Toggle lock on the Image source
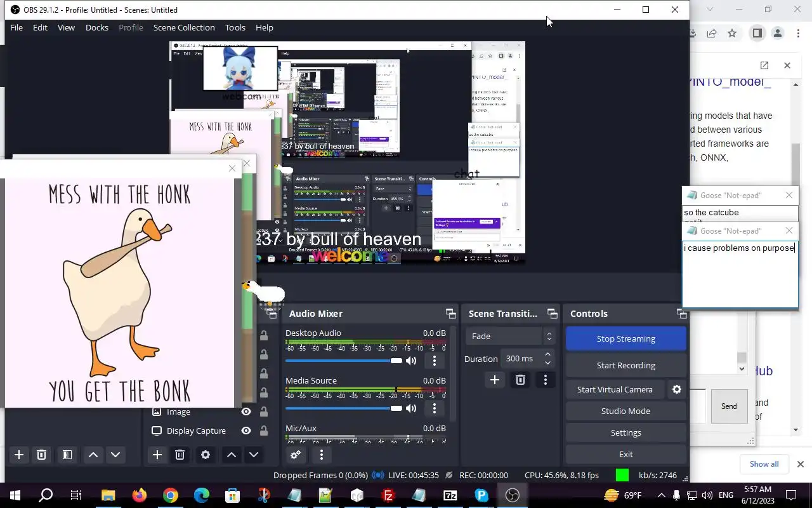Screen dimensions: 812x508 264,411
